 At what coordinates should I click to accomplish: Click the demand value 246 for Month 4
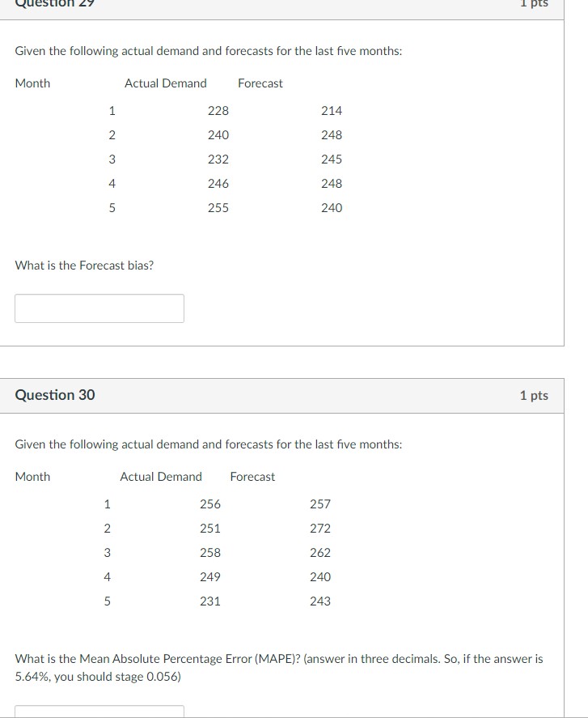(219, 183)
